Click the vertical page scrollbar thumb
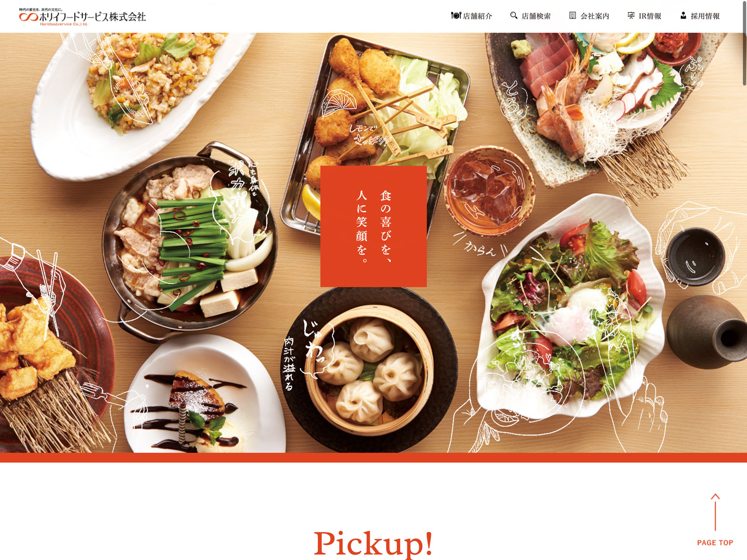The height and width of the screenshot is (560, 747). coord(744,43)
